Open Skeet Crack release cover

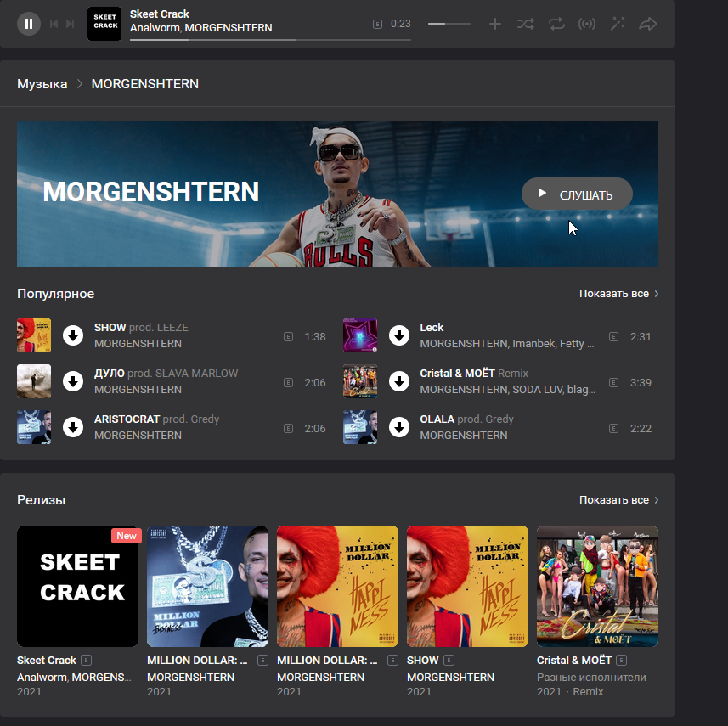(x=77, y=586)
